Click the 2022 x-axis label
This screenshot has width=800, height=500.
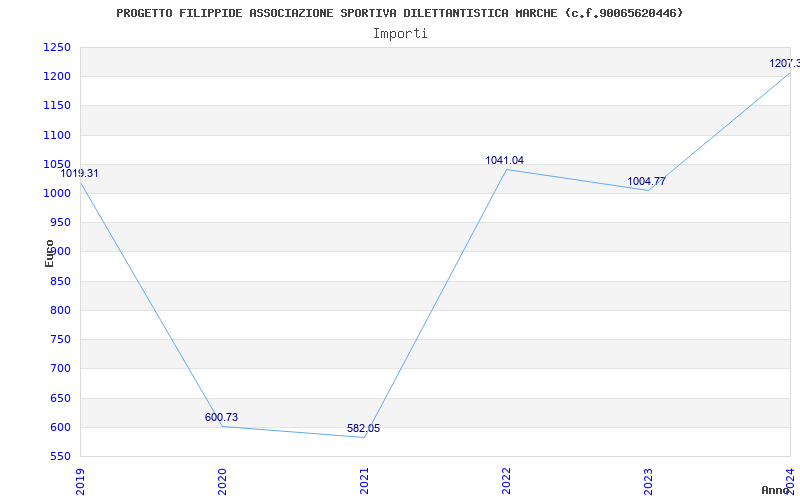(506, 481)
